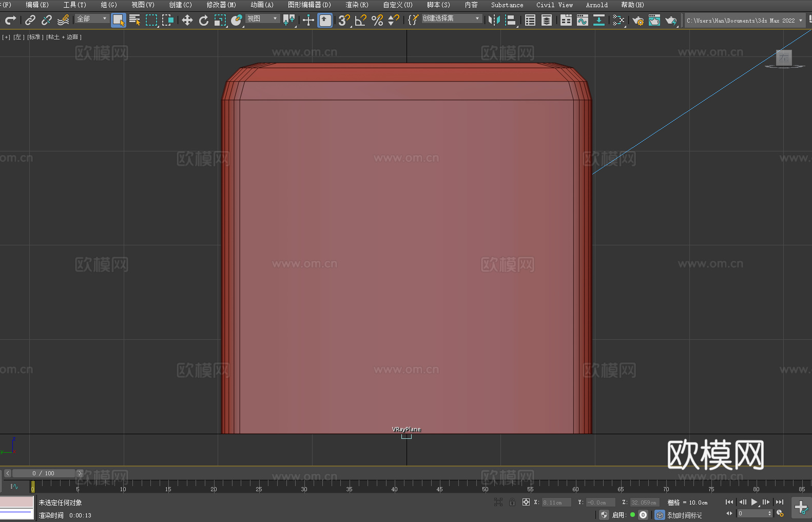
Task: Click the Z coordinate field
Action: tap(644, 502)
